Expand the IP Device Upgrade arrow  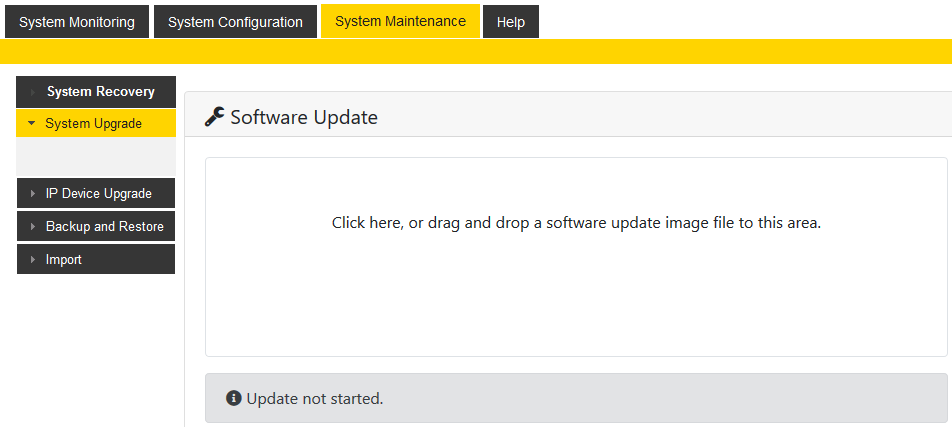(33, 194)
